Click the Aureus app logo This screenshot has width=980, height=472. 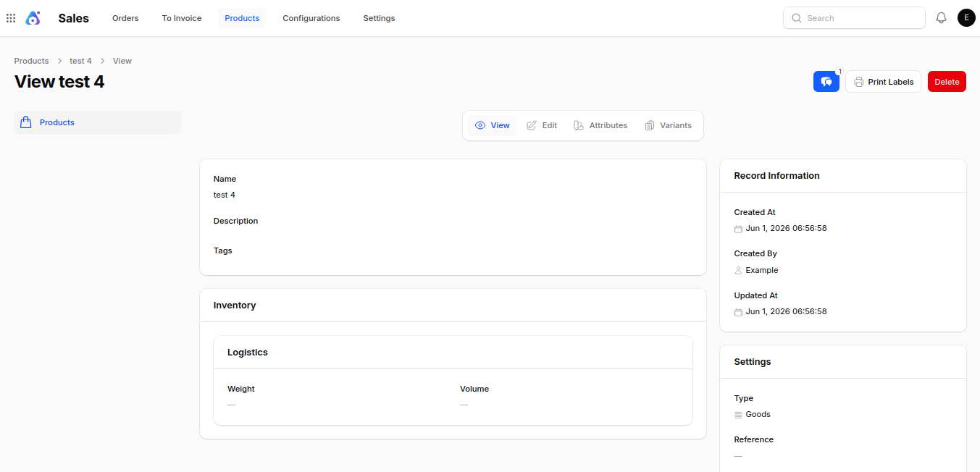point(33,18)
